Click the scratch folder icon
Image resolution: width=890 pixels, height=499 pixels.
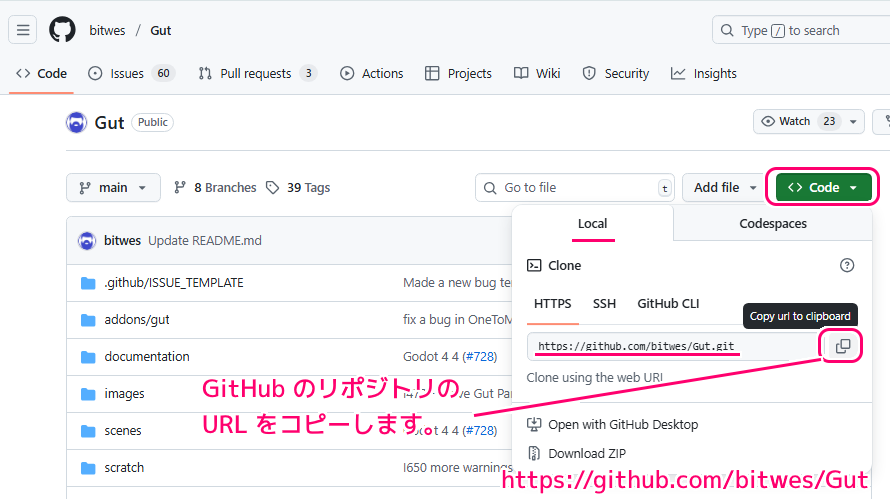click(x=88, y=468)
